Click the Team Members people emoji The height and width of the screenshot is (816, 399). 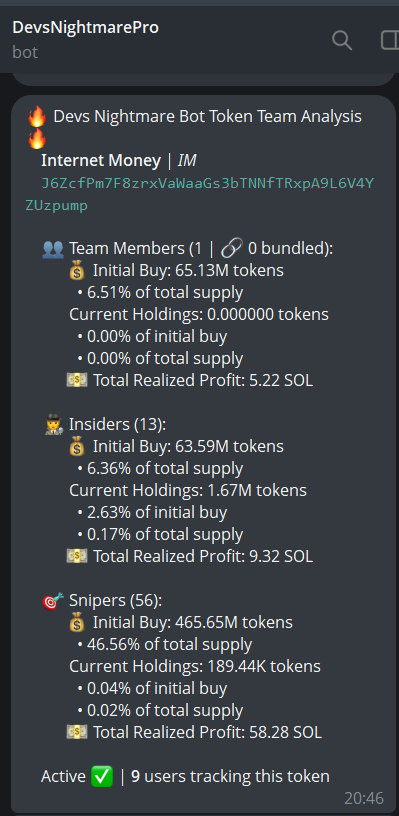coord(53,249)
